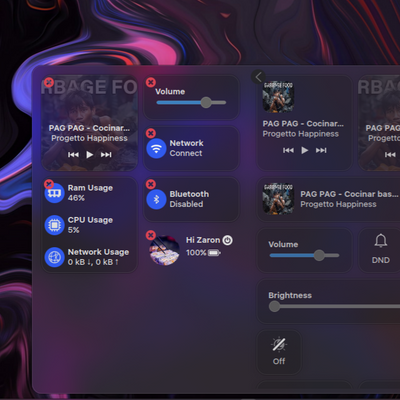Click the Volume slider in the left panel

click(191, 103)
